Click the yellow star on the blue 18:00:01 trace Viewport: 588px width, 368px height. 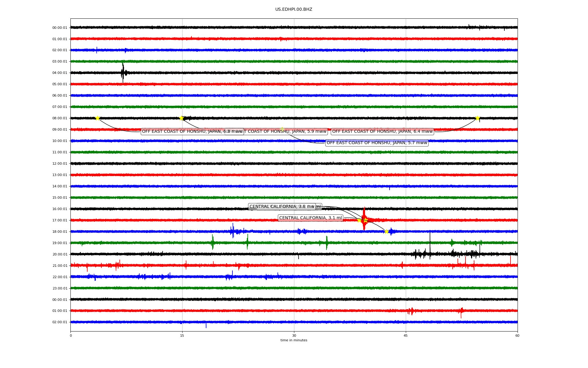pyautogui.click(x=386, y=232)
